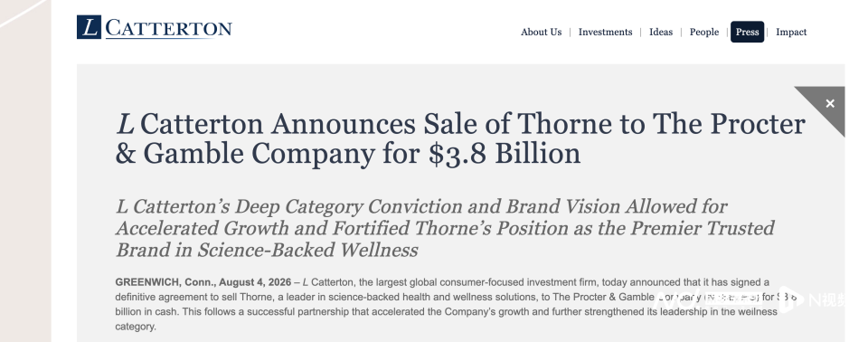The height and width of the screenshot is (342, 868).
Task: Click the "billion in cash" text in the paragraph
Action: [146, 311]
